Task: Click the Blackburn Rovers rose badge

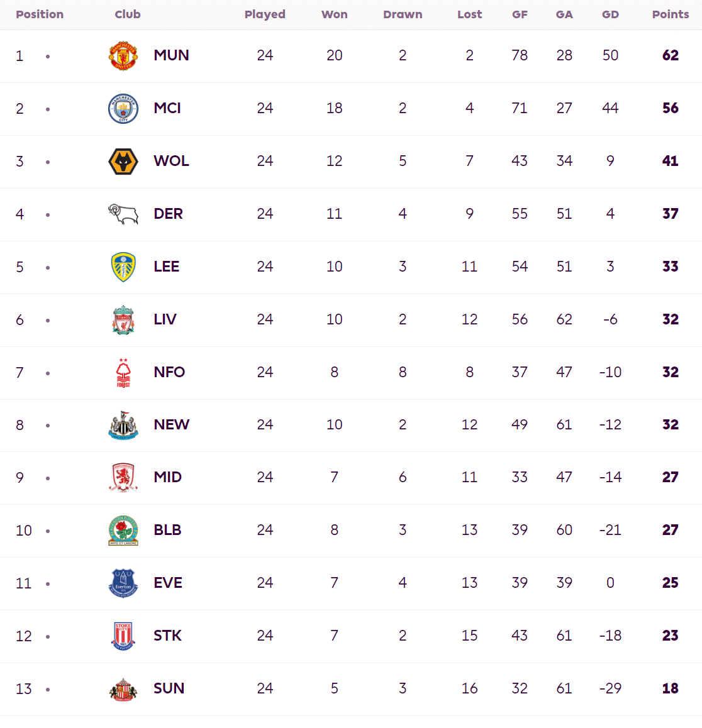Action: pos(123,531)
